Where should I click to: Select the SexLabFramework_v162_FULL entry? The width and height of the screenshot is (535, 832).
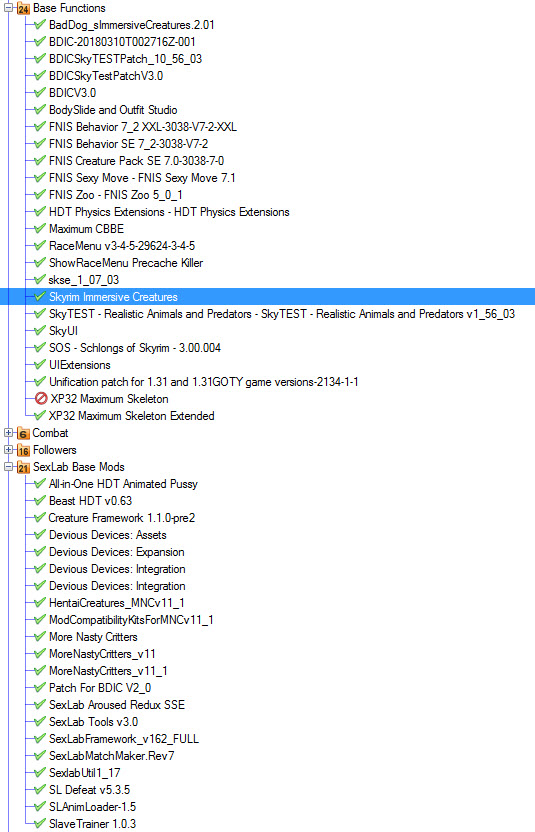(x=124, y=739)
